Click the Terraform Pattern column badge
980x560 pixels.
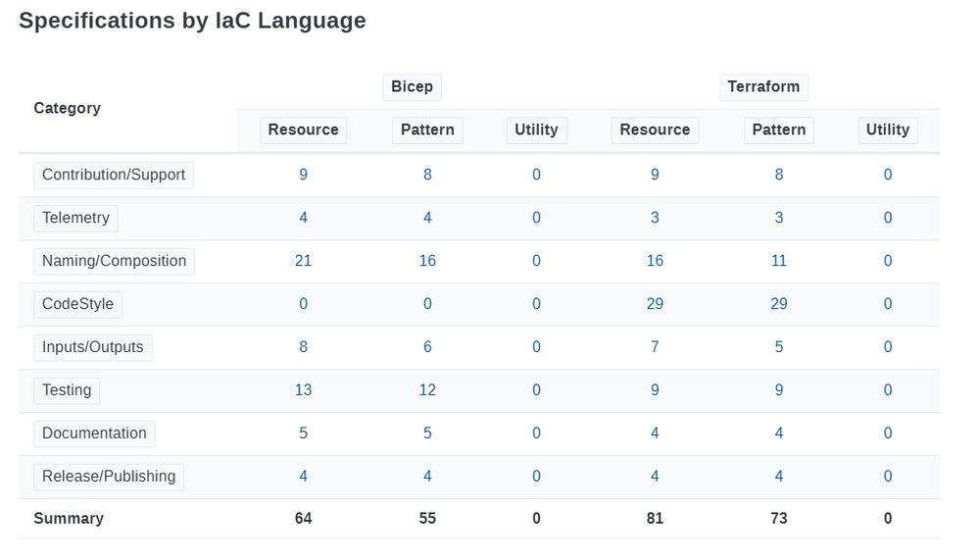coord(779,130)
